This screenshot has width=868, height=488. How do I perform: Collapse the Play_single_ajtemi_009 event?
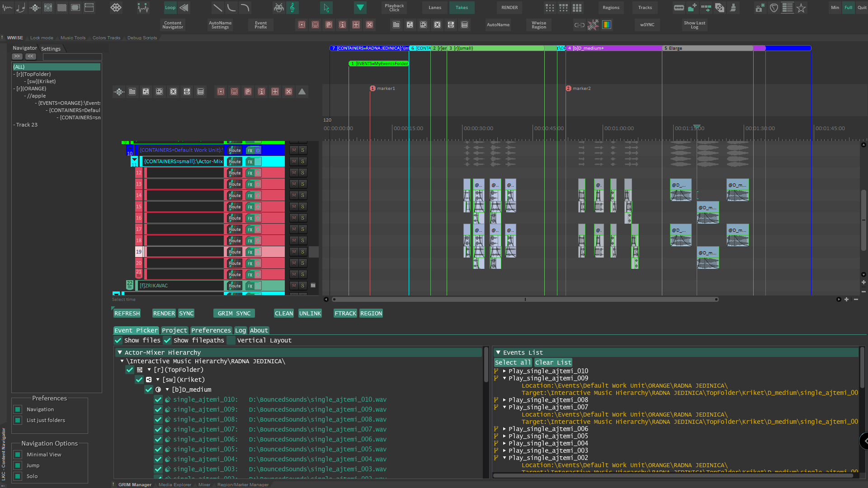(505, 378)
